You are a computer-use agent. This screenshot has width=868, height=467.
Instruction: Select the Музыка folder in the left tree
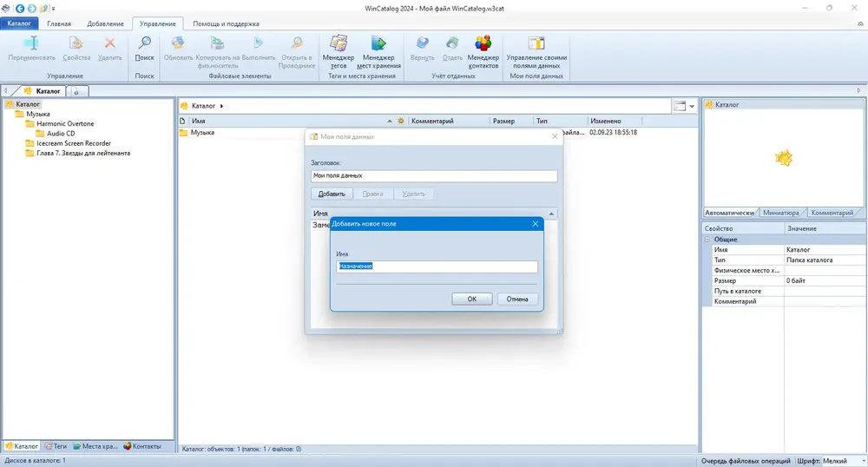[37, 114]
